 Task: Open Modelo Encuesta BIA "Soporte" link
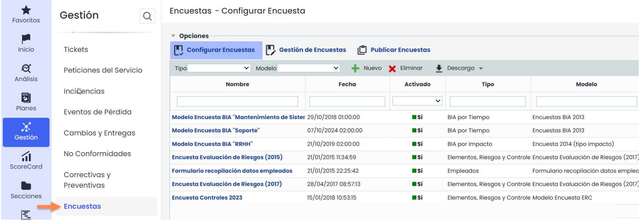tap(216, 130)
